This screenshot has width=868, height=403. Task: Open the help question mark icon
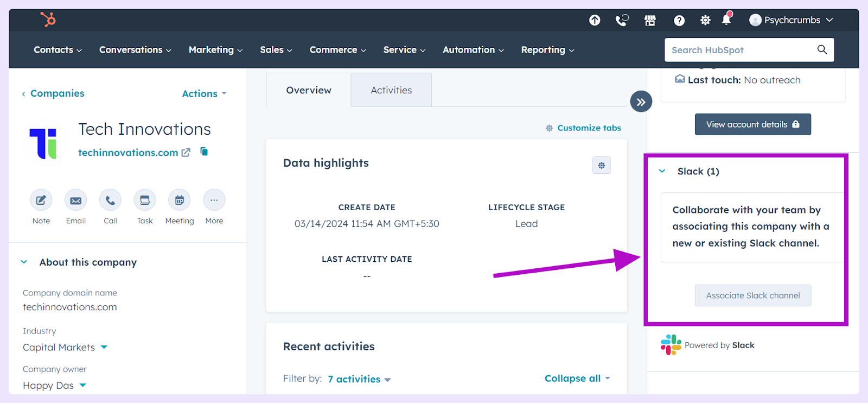(679, 21)
